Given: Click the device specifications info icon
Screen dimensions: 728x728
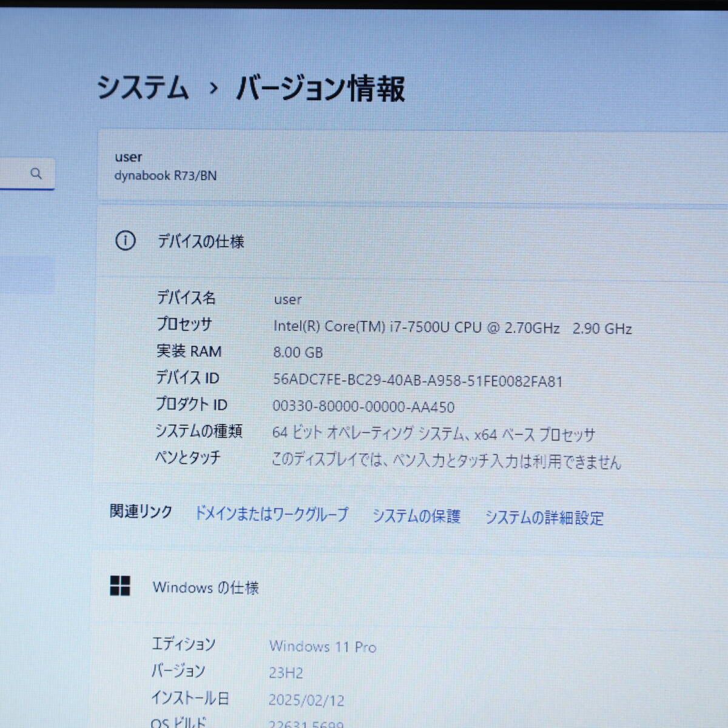Looking at the screenshot, I should click(x=125, y=241).
